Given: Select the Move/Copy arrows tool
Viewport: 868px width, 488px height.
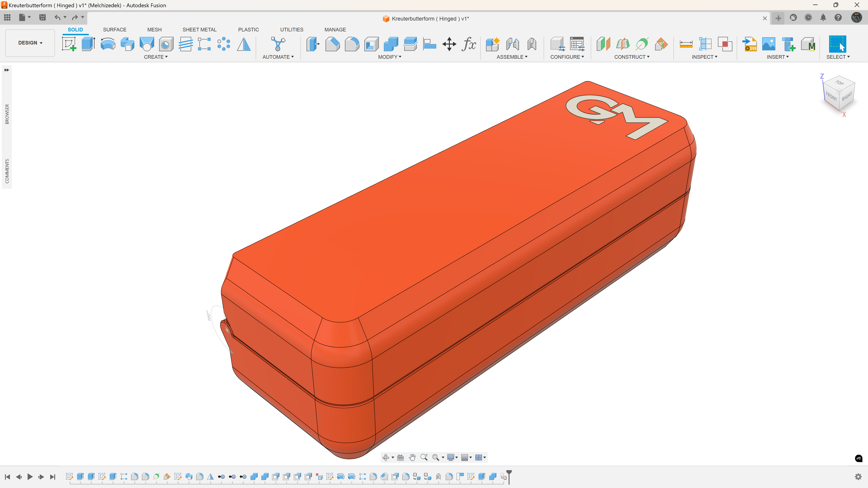Looking at the screenshot, I should (x=449, y=44).
